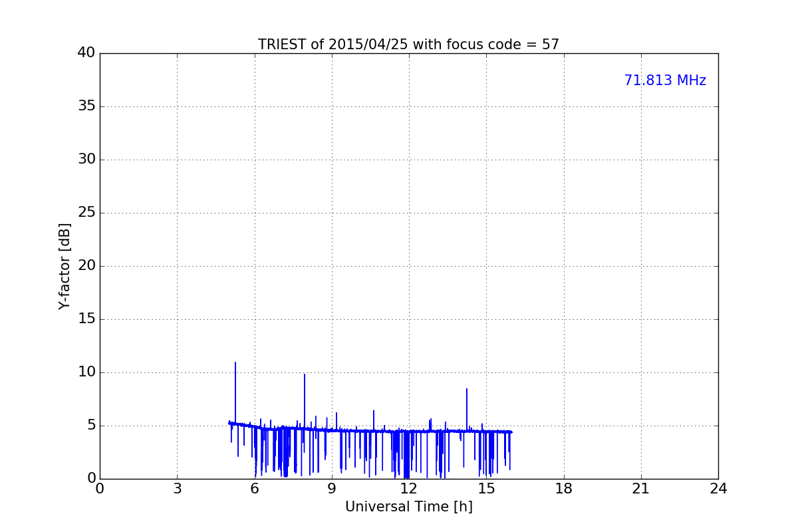
Task: Click x-axis tick label 21
Action: click(x=641, y=489)
